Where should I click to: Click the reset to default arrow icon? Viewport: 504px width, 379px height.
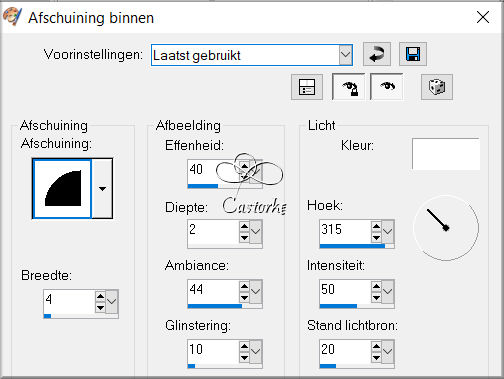tap(377, 54)
